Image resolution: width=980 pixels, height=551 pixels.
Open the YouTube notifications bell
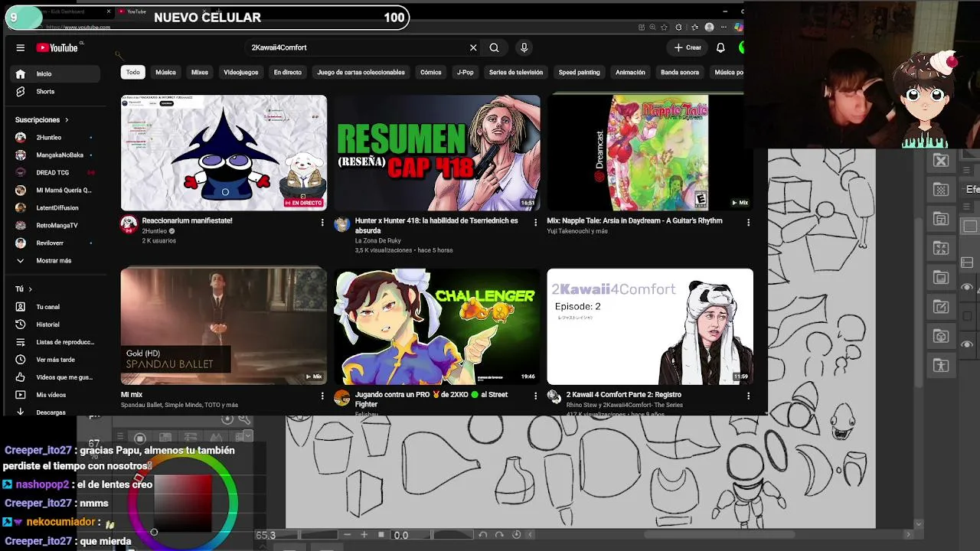pos(720,47)
